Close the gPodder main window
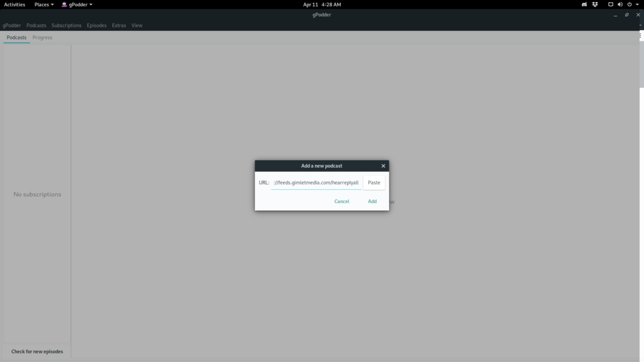 pos(638,15)
